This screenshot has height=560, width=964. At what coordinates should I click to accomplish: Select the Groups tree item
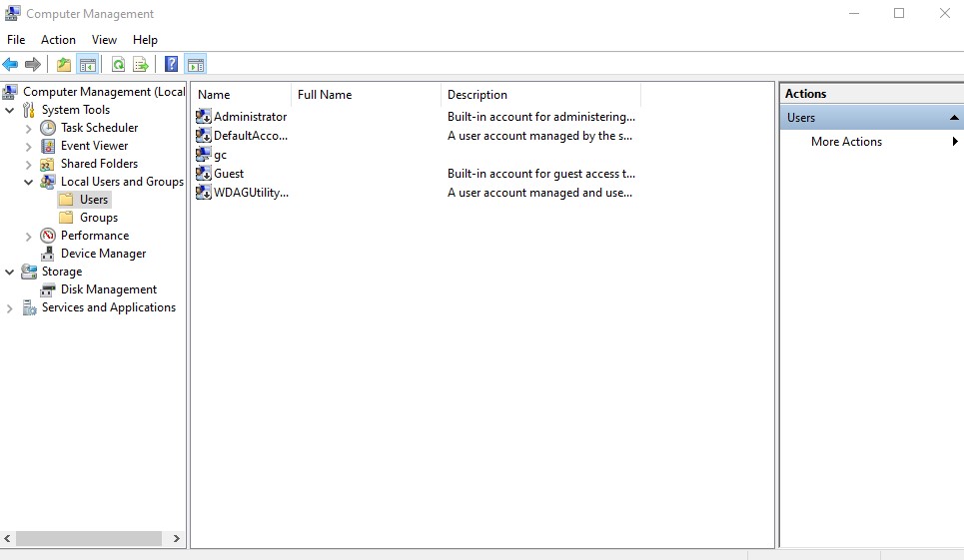99,218
